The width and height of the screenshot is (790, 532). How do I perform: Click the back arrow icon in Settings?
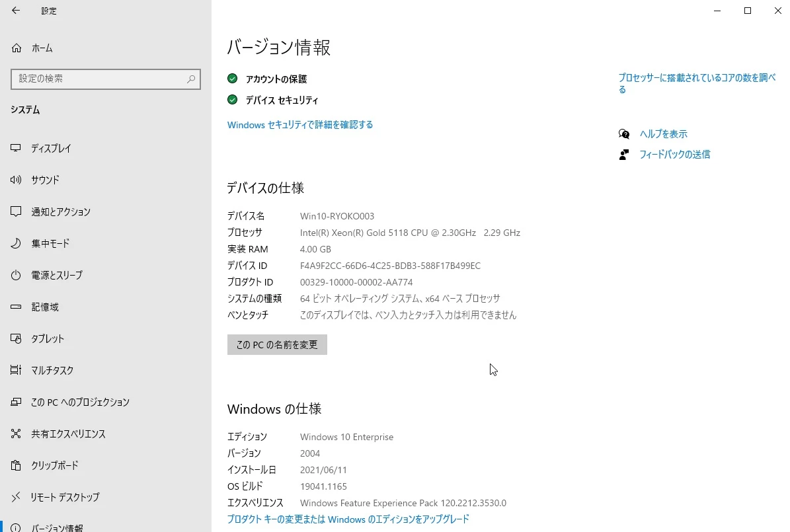click(x=16, y=11)
